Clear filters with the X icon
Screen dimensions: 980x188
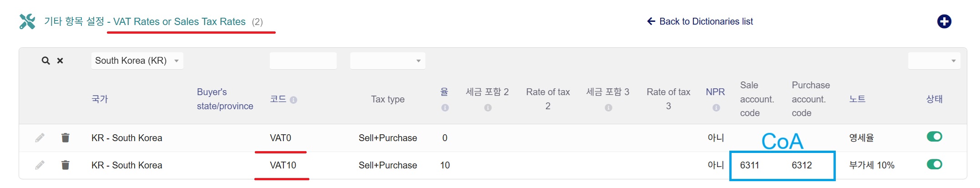click(60, 61)
